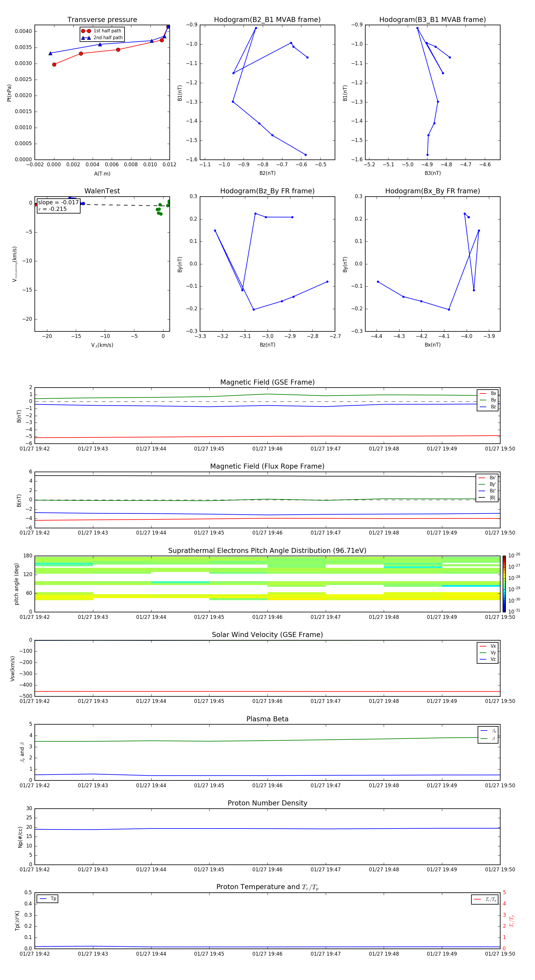Click the -500 tick on velocity axis
This screenshot has height=980, width=535.
click(26, 696)
